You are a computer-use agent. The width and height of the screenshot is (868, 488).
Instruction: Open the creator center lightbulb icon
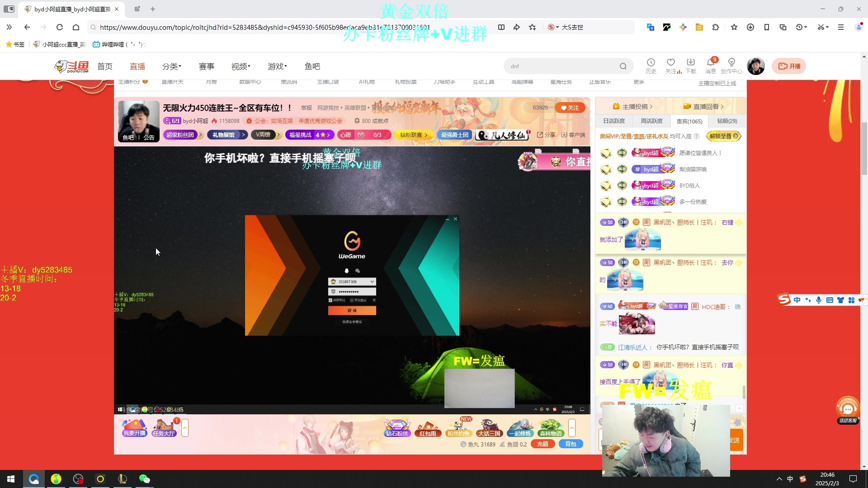coord(731,63)
